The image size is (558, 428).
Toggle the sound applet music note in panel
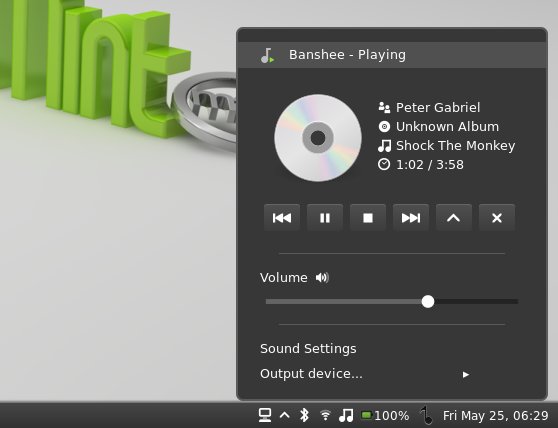346,415
